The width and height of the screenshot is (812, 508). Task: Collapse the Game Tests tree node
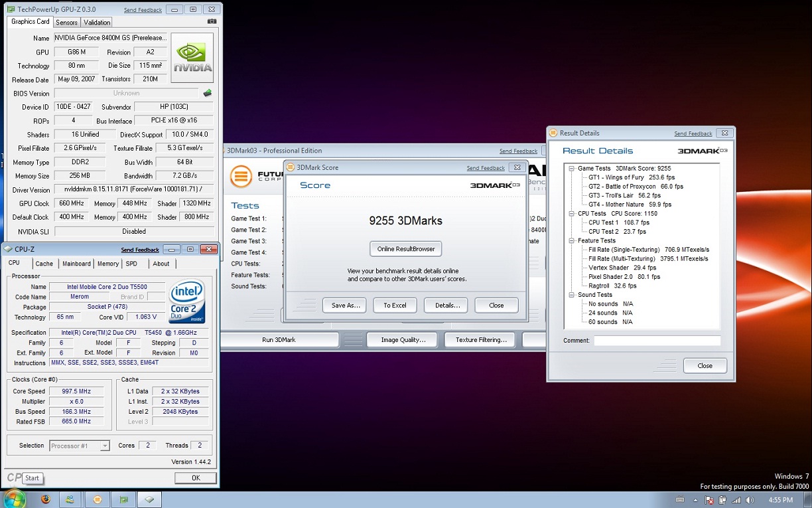click(x=572, y=169)
